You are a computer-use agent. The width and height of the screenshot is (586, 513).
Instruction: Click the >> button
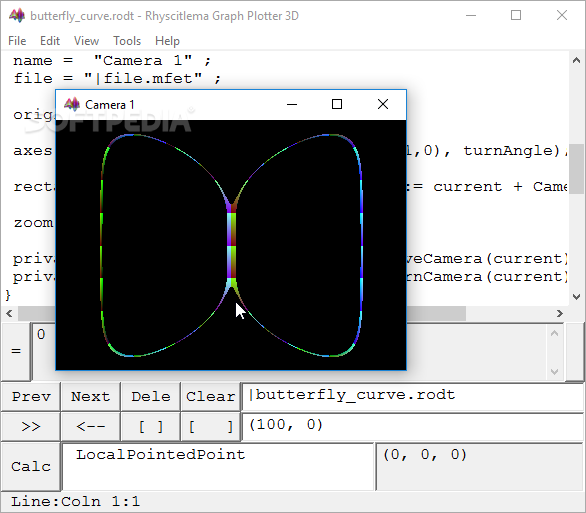pyautogui.click(x=31, y=426)
